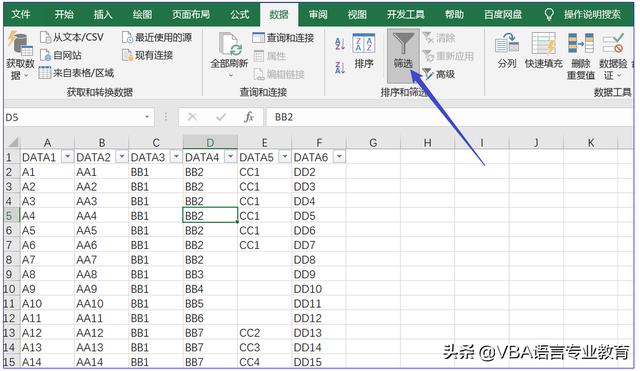Open 查询和连接 queries pane
This screenshot has height=371, width=640.
pyautogui.click(x=283, y=38)
